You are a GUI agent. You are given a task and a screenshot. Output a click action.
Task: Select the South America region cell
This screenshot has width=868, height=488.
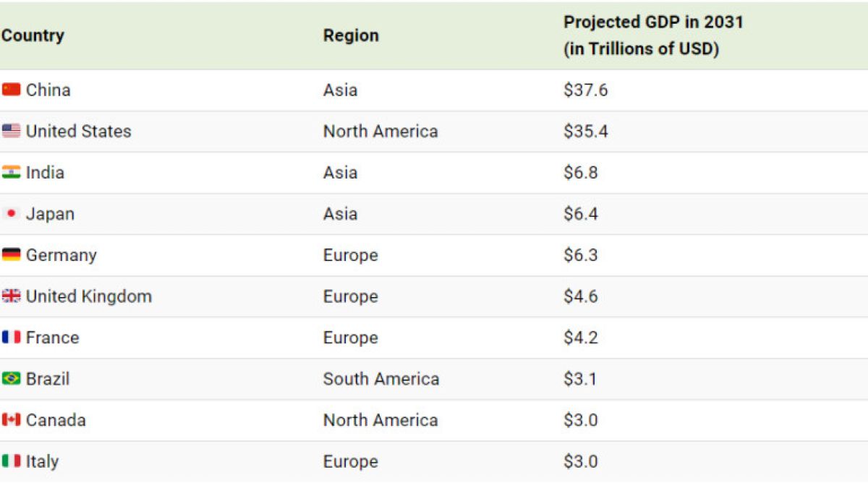click(x=381, y=379)
